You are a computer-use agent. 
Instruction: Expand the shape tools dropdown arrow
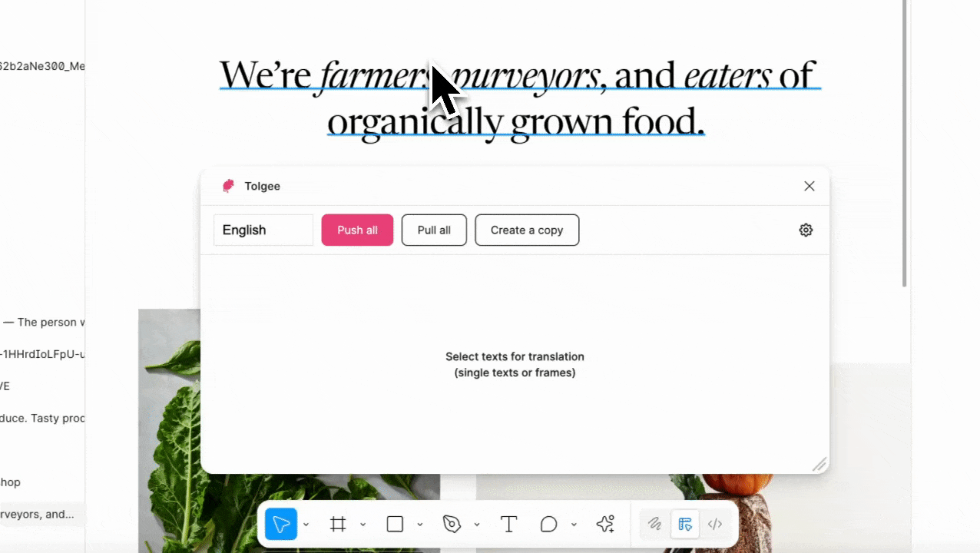pyautogui.click(x=419, y=525)
